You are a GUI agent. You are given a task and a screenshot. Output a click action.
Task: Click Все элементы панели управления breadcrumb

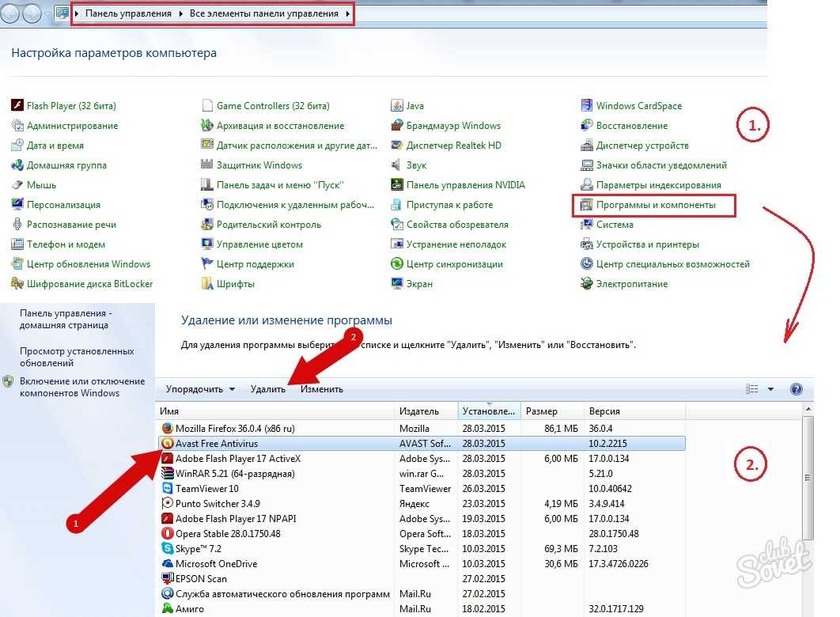264,13
